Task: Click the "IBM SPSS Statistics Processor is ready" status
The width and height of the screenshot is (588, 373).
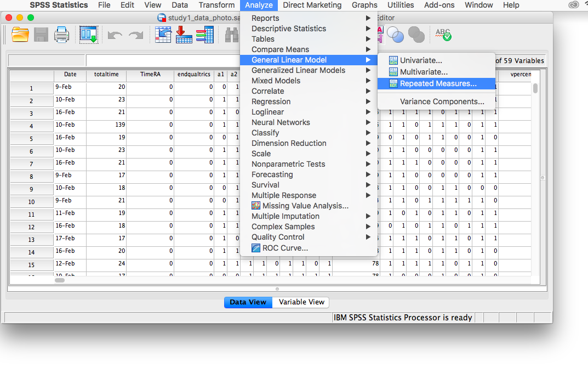Action: pos(403,318)
